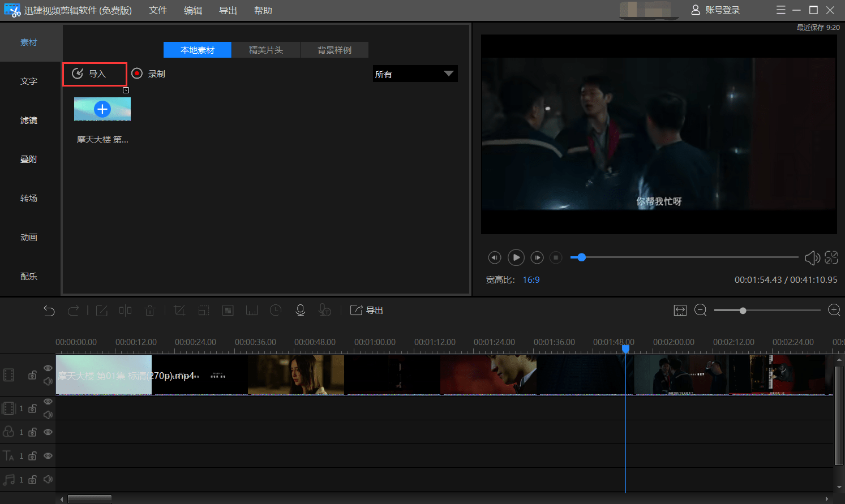Viewport: 845px width, 504px height.
Task: Open the 转场 transitions sidebar panel
Action: pos(29,199)
